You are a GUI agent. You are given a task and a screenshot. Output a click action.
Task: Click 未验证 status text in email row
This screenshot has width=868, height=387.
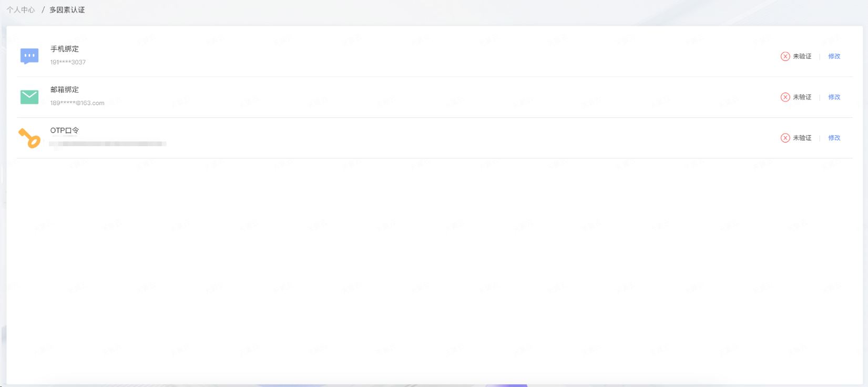(x=802, y=97)
